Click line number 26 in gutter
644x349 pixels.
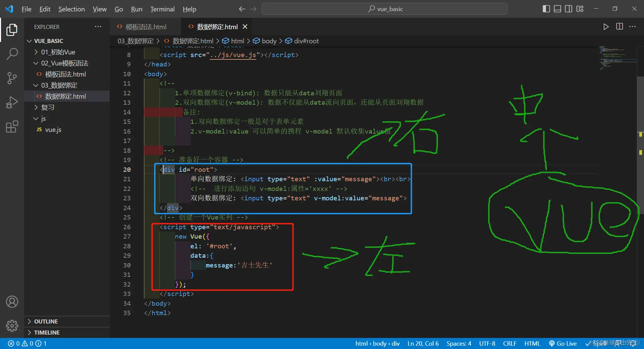[x=127, y=227]
